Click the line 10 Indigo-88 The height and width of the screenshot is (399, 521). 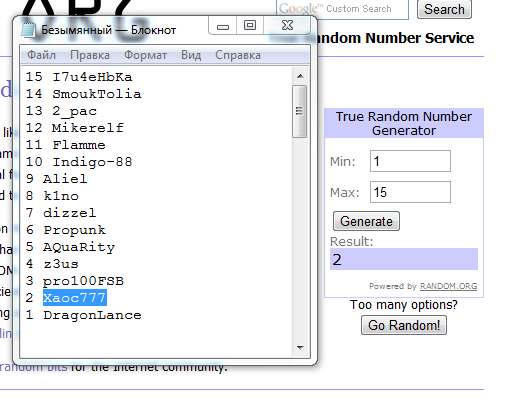click(79, 162)
